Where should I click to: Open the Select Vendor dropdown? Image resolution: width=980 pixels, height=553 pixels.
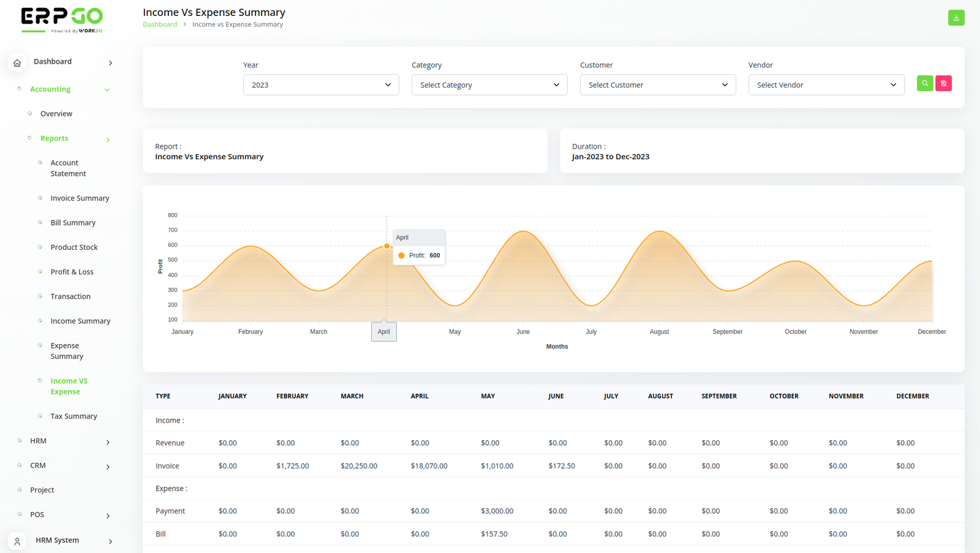pyautogui.click(x=826, y=85)
